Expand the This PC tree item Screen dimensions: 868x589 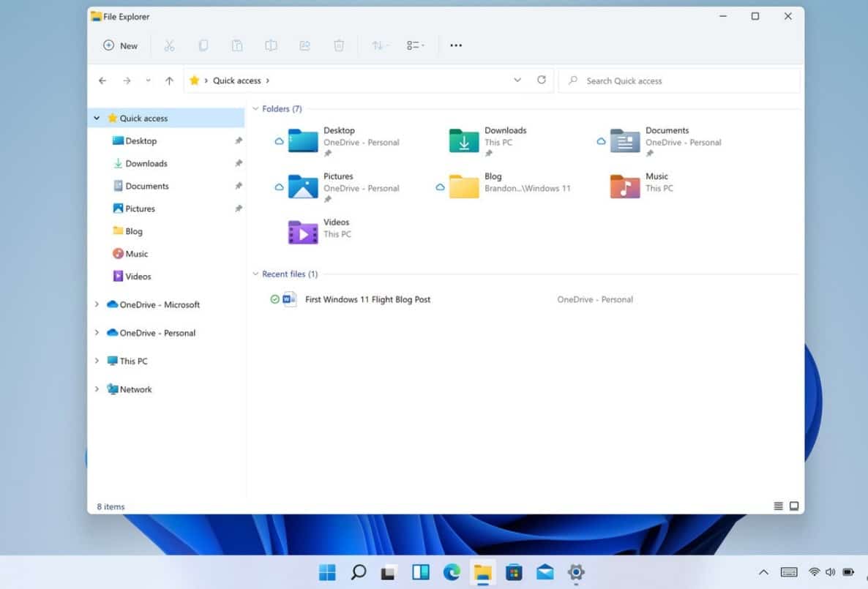[x=97, y=361]
